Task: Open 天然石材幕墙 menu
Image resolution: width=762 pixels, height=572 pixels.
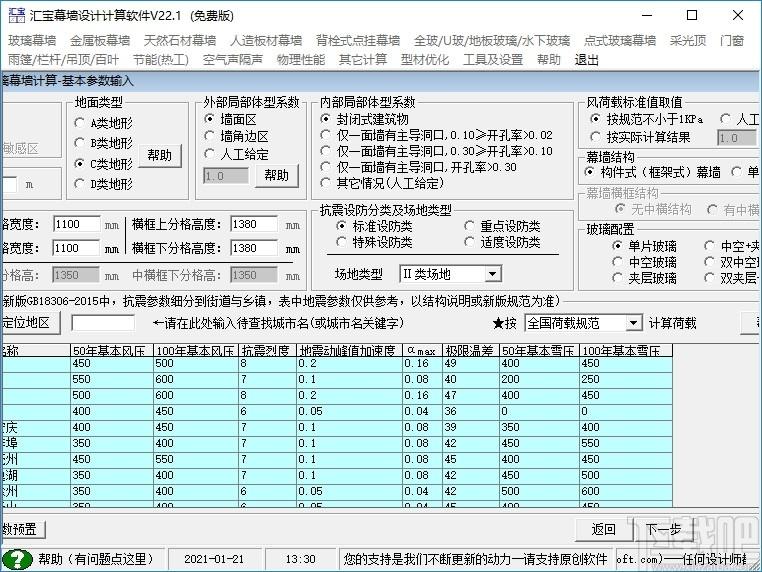Action: click(180, 40)
